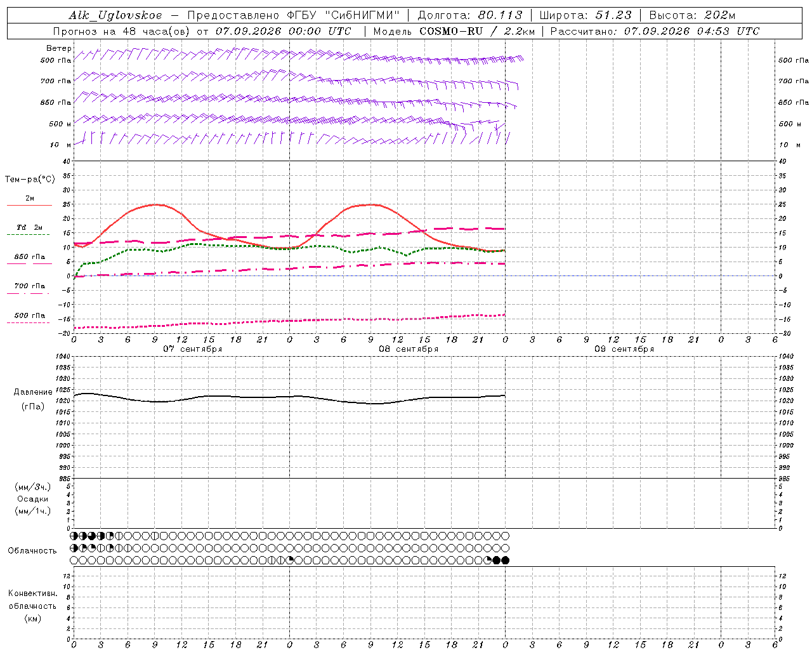Click the station name Aik_Uglovskoe in the header

tap(115, 15)
